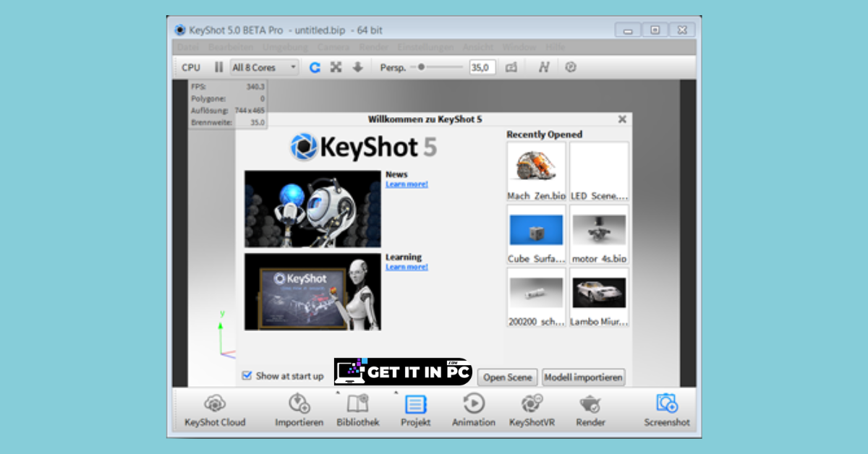
Task: Close the Willkommen zu KeyShot 5 dialog
Action: [x=622, y=119]
